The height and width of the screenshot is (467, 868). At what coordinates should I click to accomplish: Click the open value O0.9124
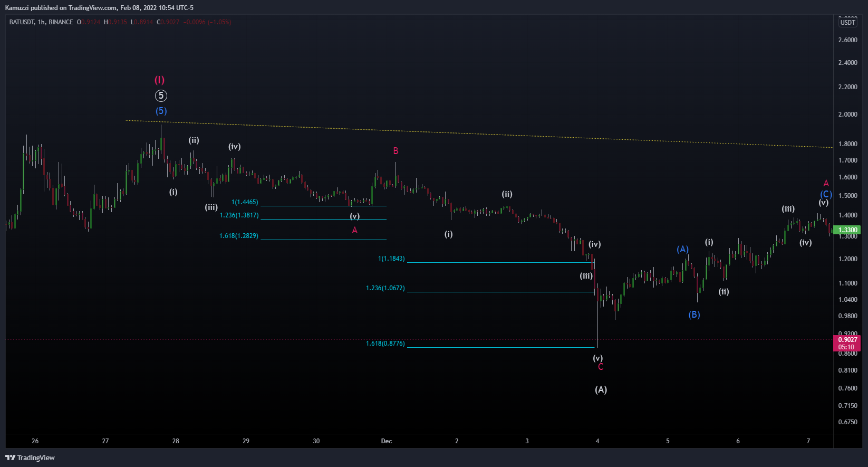tap(89, 22)
